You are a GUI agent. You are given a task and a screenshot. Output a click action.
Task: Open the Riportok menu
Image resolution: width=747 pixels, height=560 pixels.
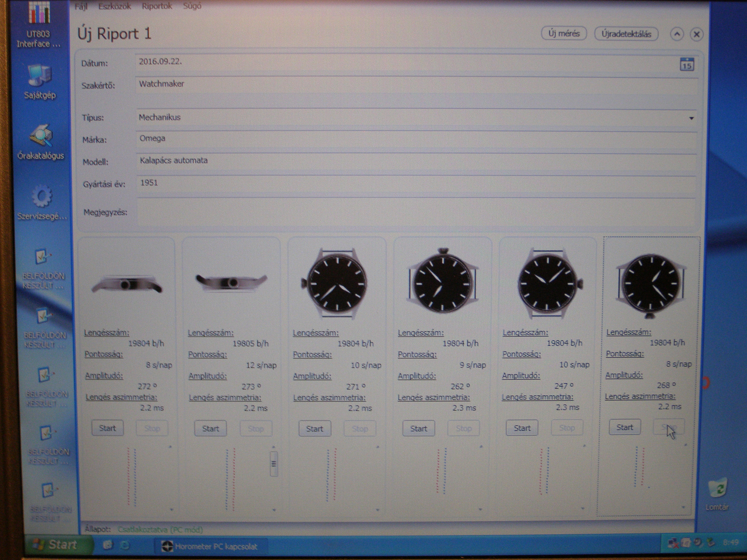(157, 7)
